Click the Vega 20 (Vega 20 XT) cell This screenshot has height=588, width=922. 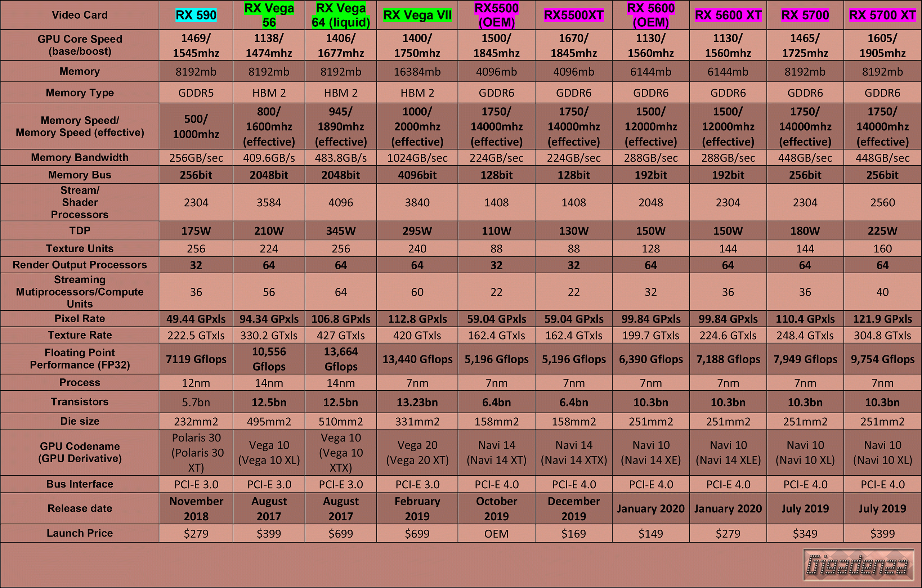coord(417,453)
